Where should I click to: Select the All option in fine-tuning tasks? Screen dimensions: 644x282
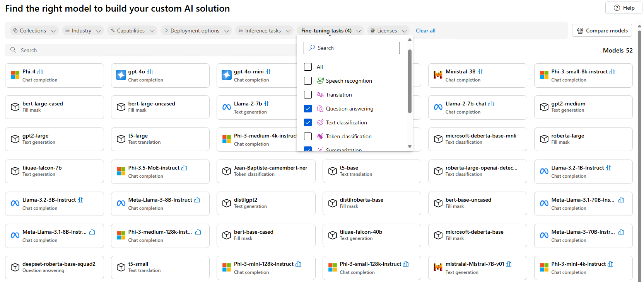308,67
